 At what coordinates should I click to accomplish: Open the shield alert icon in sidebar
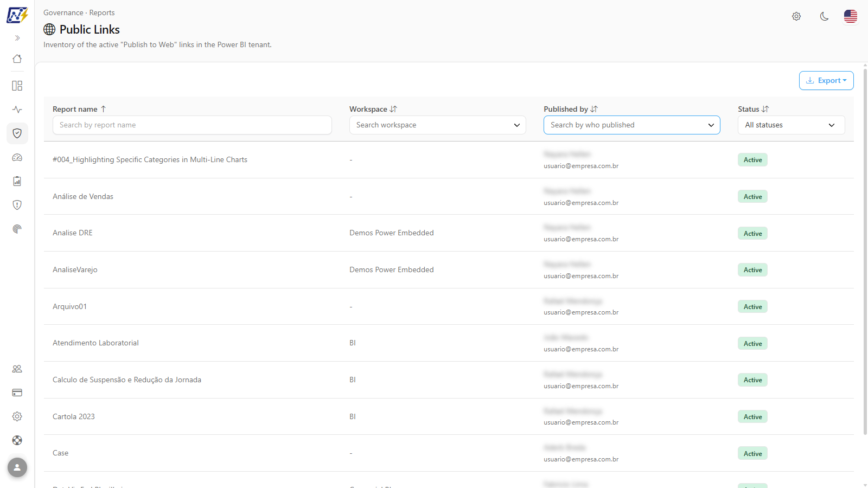coord(17,205)
